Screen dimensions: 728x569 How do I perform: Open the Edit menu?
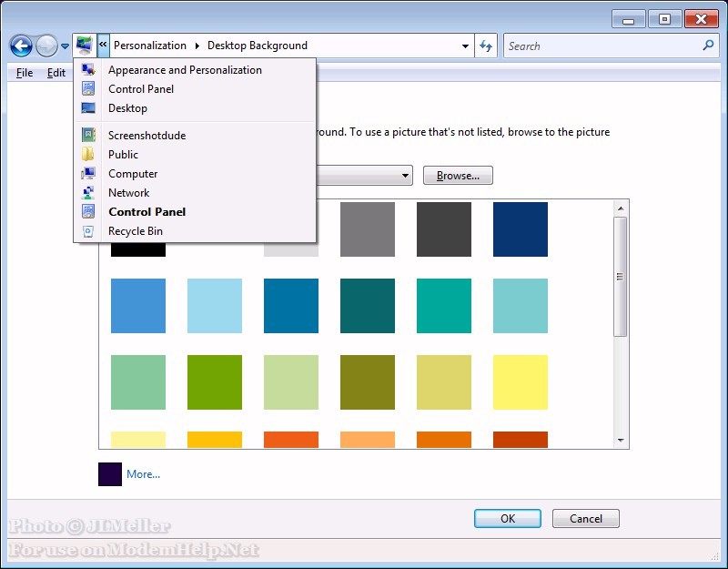[56, 73]
